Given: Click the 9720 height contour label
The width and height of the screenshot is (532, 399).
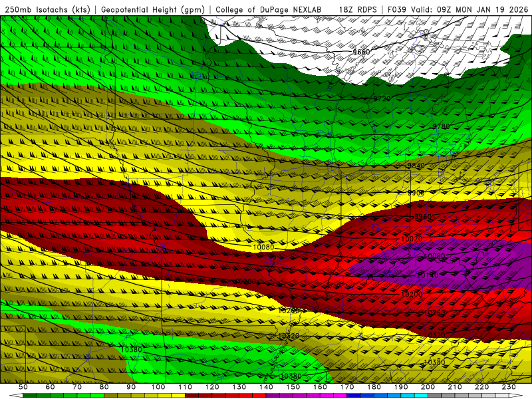Looking at the screenshot, I should tap(382, 98).
